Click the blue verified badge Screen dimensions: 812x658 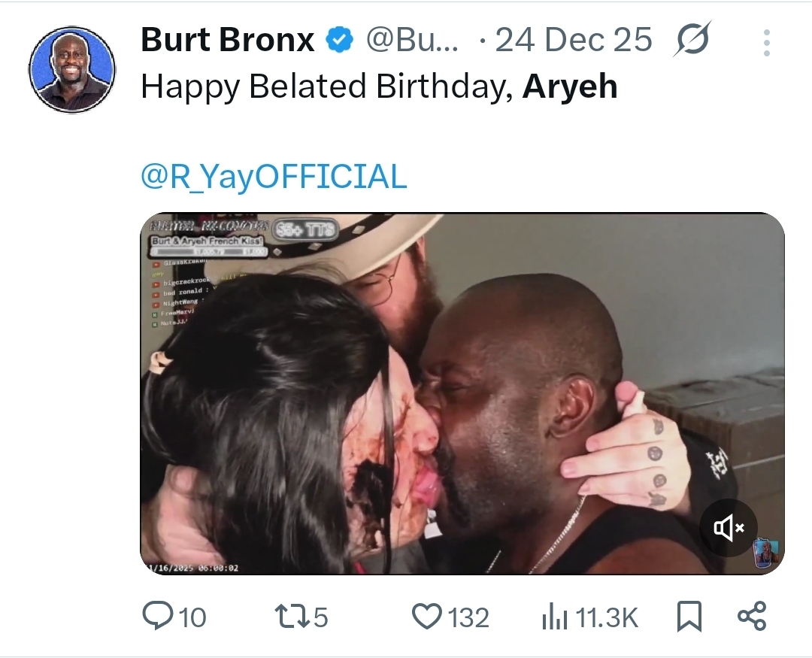pos(339,40)
